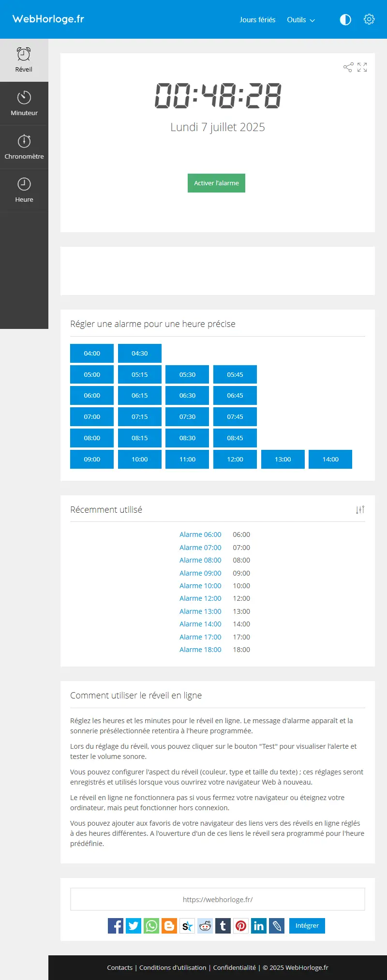Share on Twitter icon
The image size is (387, 980).
[x=134, y=926]
